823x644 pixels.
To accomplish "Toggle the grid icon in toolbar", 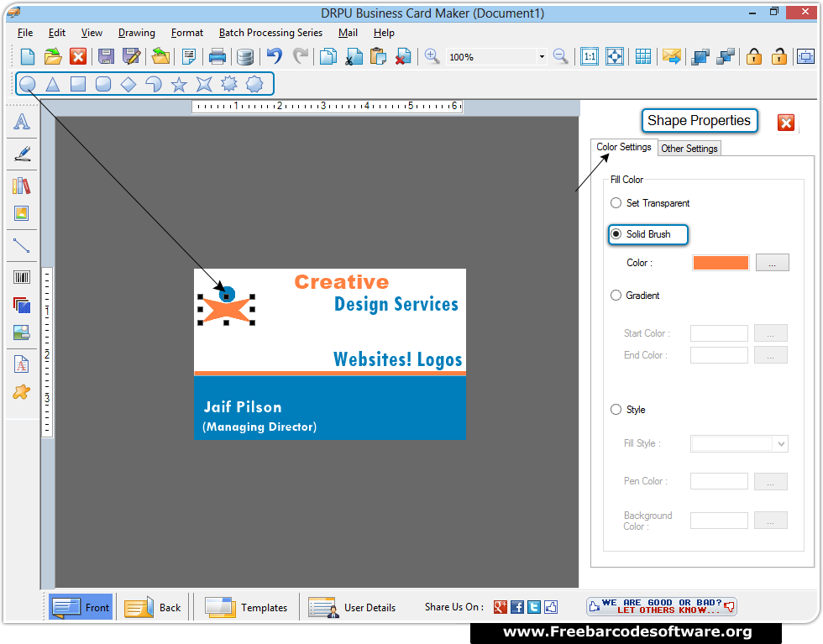I will 643,56.
